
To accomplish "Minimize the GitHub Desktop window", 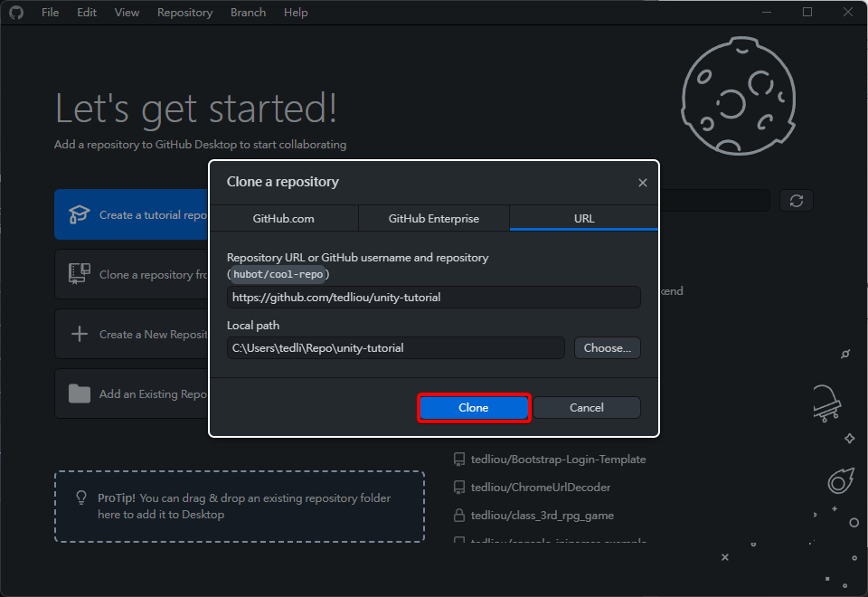I will tap(767, 12).
